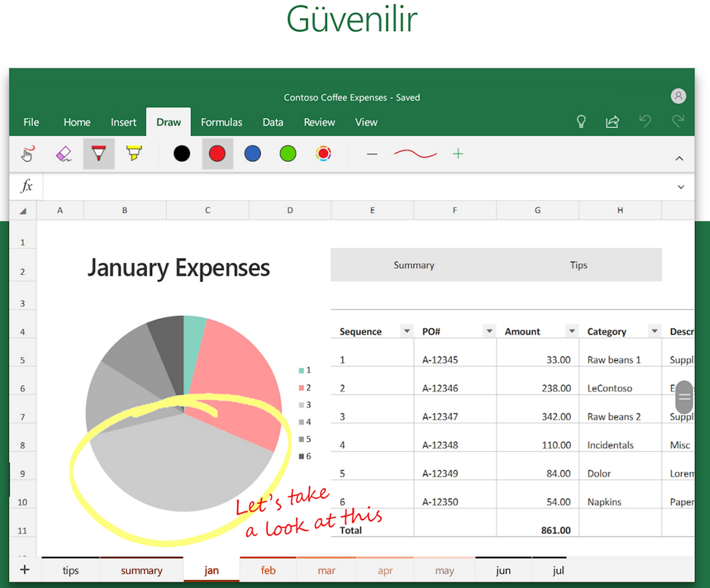Click the Summary button in the sheet
Image resolution: width=710 pixels, height=588 pixels.
point(414,265)
